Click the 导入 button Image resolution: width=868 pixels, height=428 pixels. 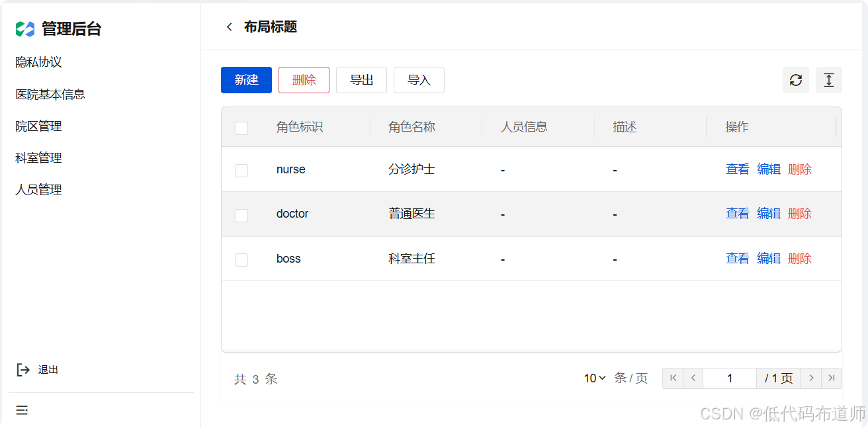click(419, 80)
